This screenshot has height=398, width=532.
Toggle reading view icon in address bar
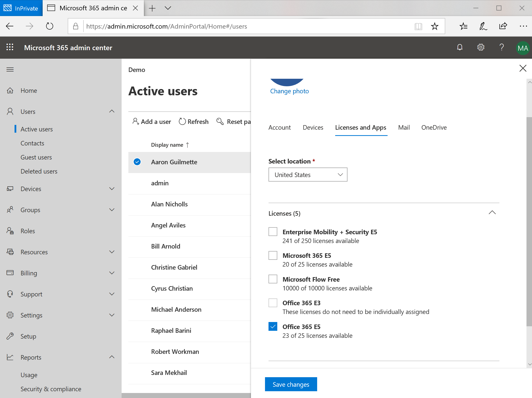pyautogui.click(x=418, y=26)
